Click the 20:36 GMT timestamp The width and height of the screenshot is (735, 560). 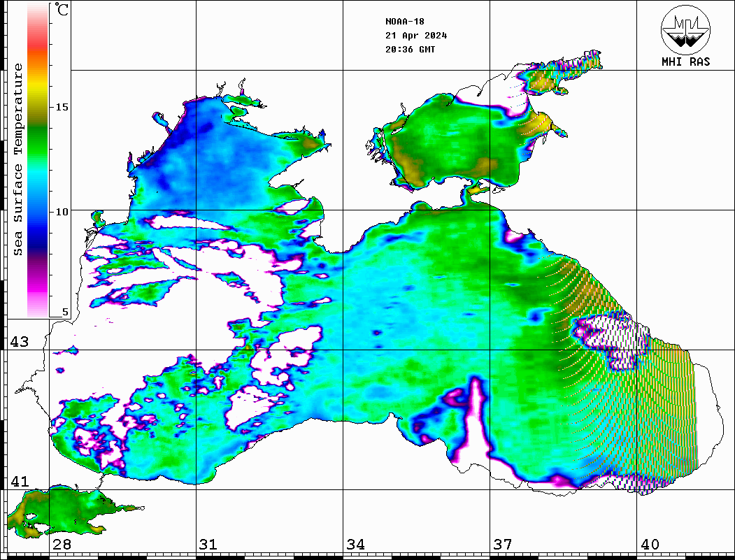pos(410,50)
